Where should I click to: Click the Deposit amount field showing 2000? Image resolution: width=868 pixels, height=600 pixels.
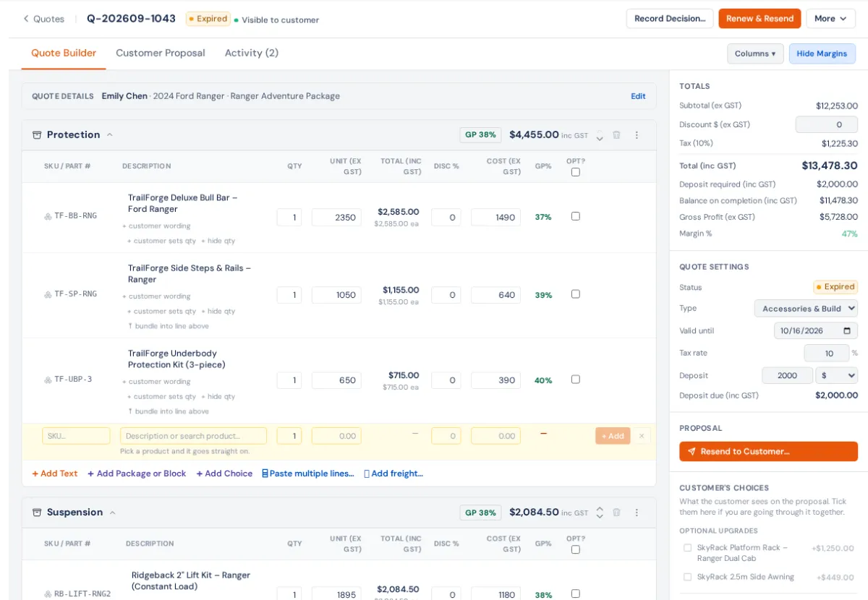click(787, 376)
